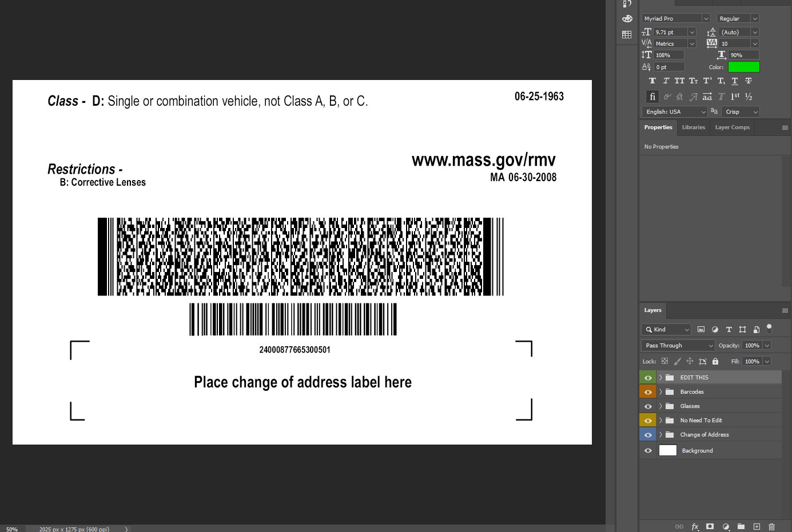Create new fill or adjustment layer
Viewport: 792px width, 532px height.
pos(726,526)
